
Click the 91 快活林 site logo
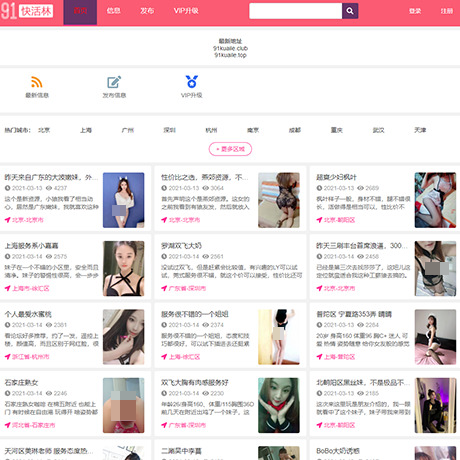point(27,11)
